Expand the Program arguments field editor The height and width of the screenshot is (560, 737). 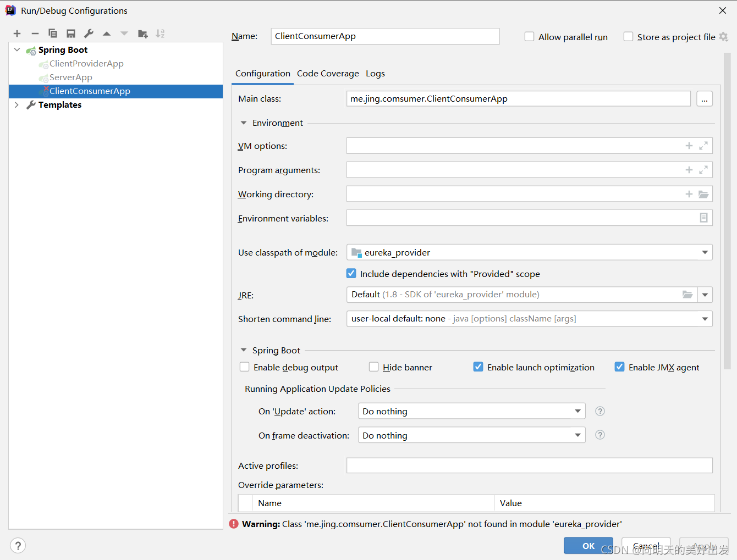(703, 170)
